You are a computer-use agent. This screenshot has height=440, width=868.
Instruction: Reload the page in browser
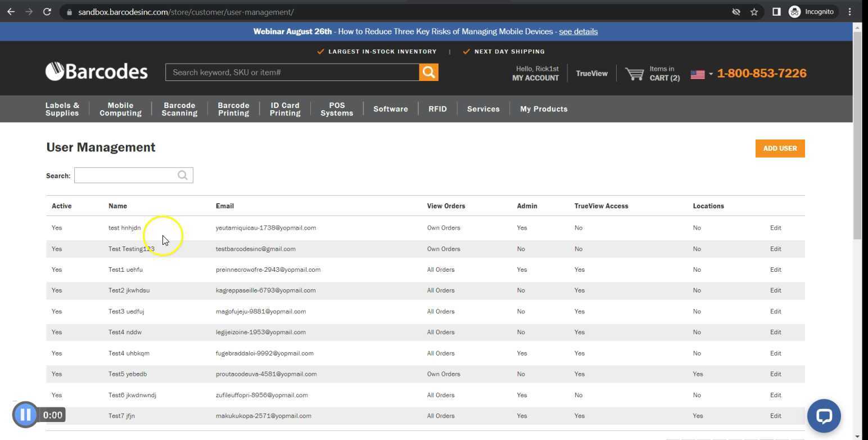tap(47, 12)
